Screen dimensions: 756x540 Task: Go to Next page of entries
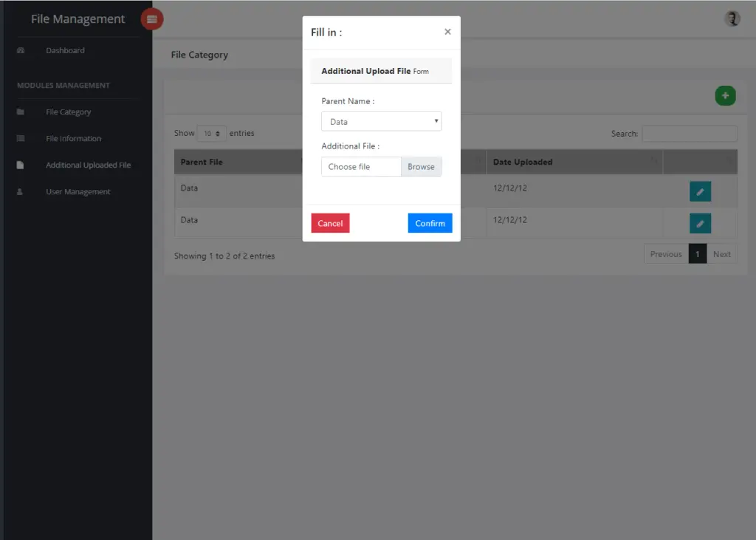coord(721,253)
